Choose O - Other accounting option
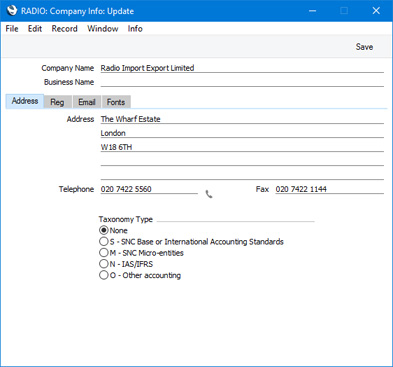393x367 pixels. pos(104,275)
